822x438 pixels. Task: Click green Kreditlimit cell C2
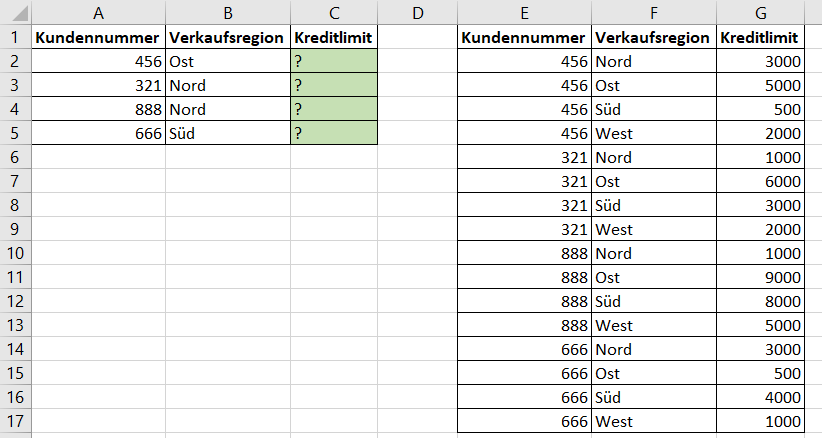tap(334, 61)
